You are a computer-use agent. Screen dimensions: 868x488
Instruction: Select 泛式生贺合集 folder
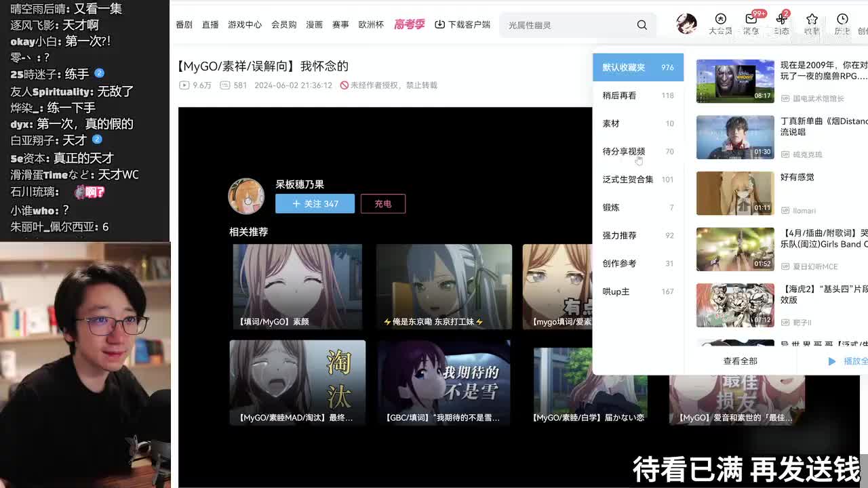pos(638,180)
